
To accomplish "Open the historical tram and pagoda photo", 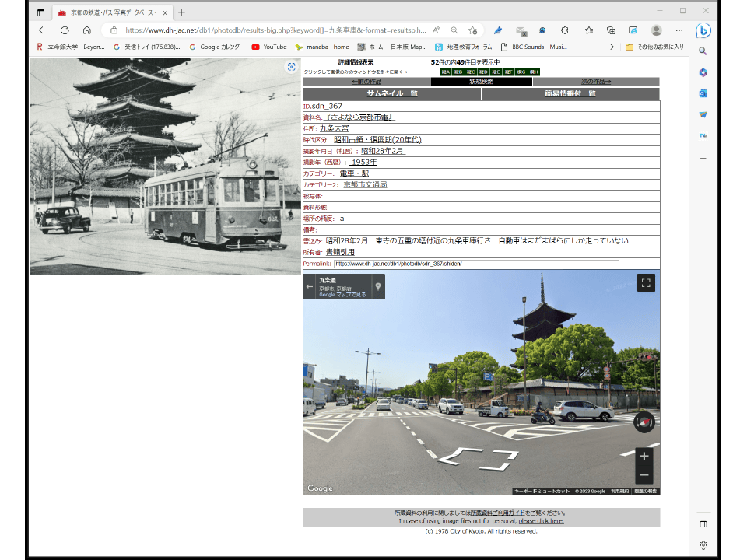I will (165, 166).
